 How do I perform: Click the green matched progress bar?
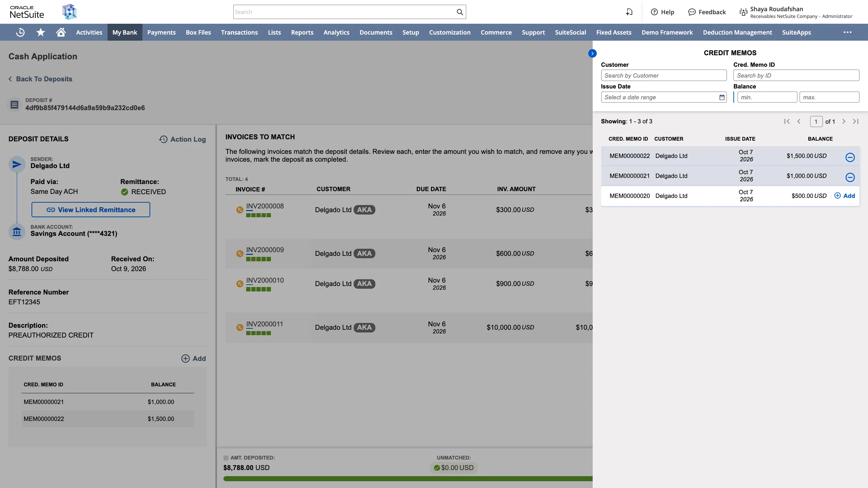coord(408,479)
